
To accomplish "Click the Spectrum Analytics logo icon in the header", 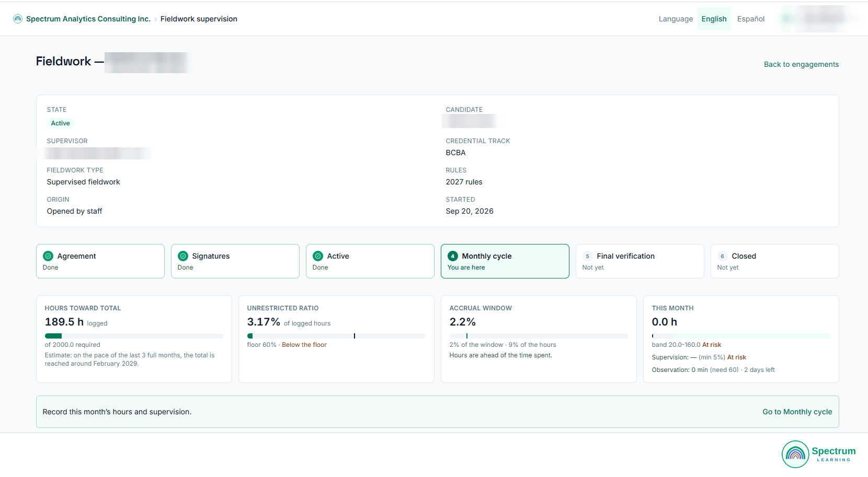I will tap(18, 19).
